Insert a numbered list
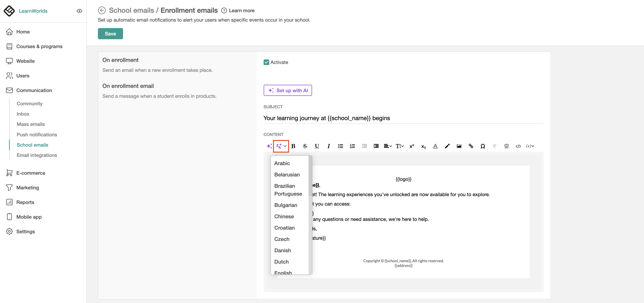Screen dimensions: 644x303 pos(352,146)
